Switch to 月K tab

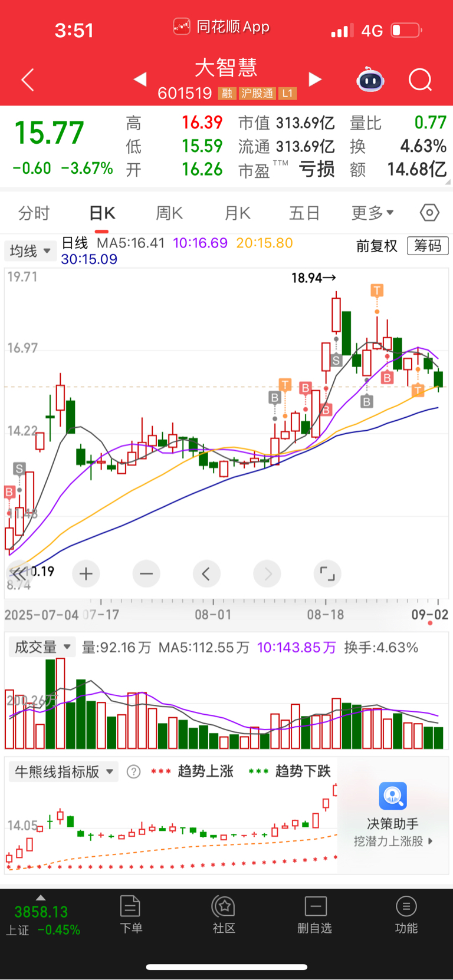pyautogui.click(x=238, y=213)
